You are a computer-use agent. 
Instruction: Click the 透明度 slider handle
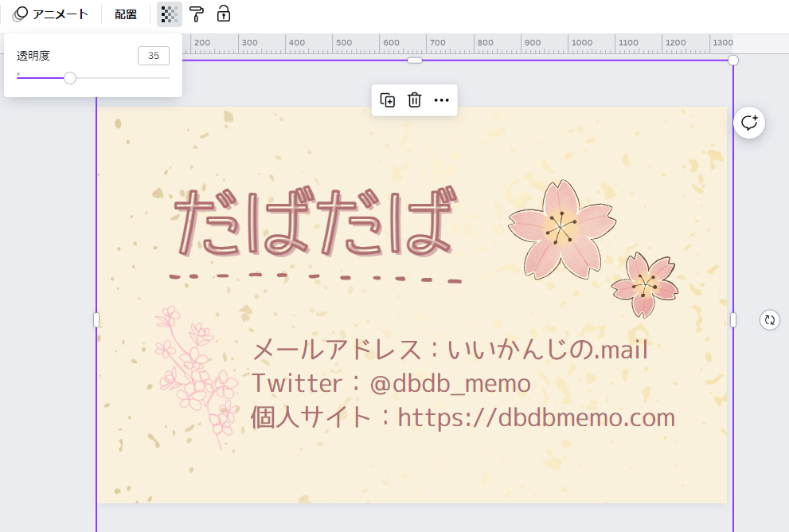[70, 78]
